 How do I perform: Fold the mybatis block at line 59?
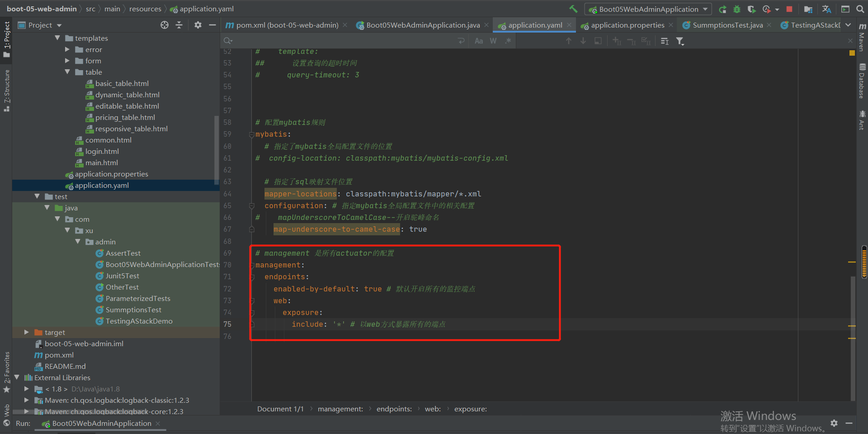251,134
